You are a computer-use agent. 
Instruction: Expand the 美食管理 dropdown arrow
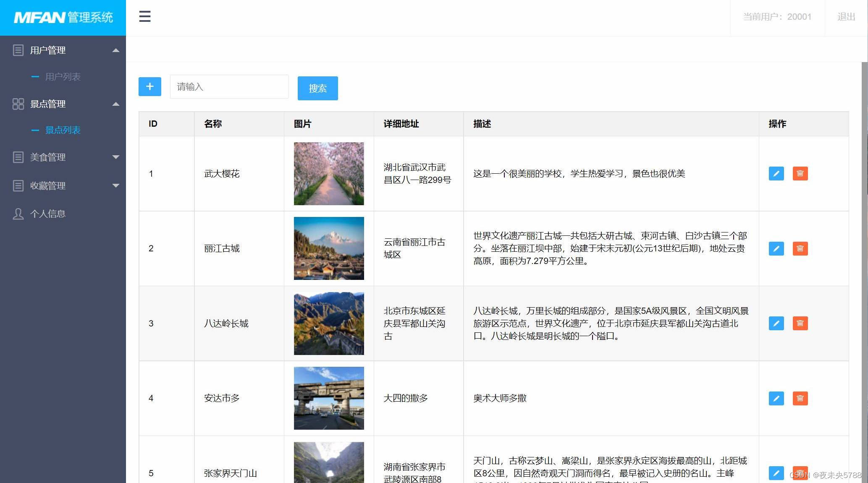(x=116, y=157)
